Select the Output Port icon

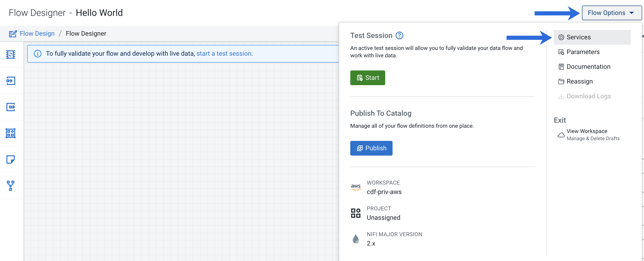click(11, 107)
